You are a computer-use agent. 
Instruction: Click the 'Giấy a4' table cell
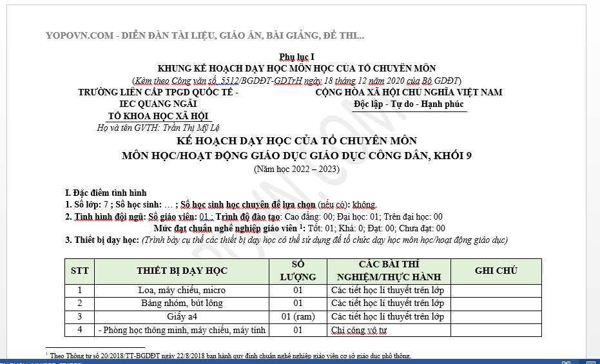click(182, 317)
